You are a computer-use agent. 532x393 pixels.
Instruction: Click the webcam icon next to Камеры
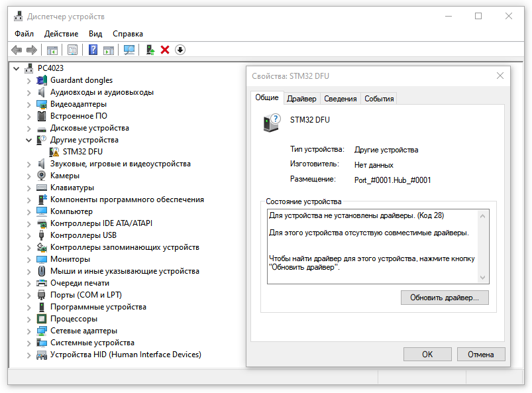tap(42, 176)
